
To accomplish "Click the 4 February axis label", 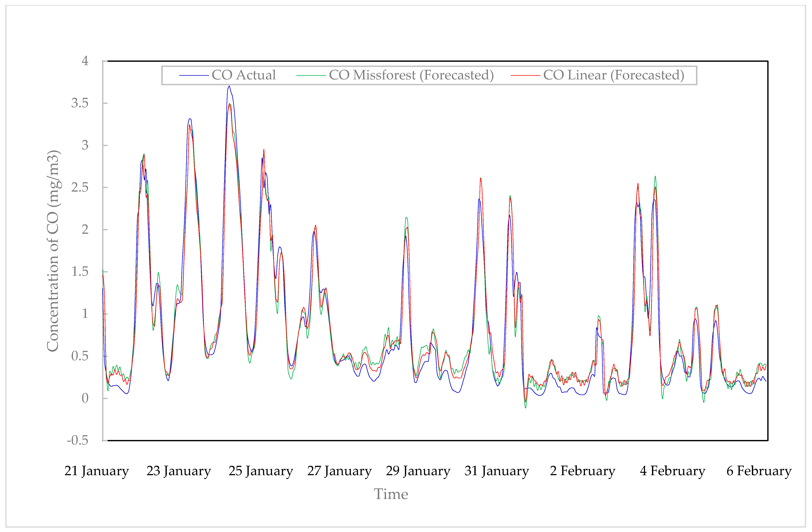I will tap(673, 471).
